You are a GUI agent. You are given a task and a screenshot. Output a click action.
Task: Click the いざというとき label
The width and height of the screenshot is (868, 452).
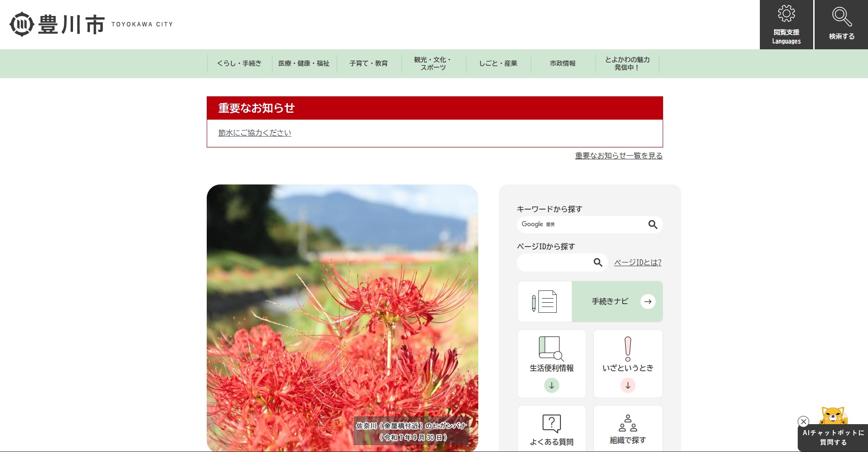(x=628, y=368)
